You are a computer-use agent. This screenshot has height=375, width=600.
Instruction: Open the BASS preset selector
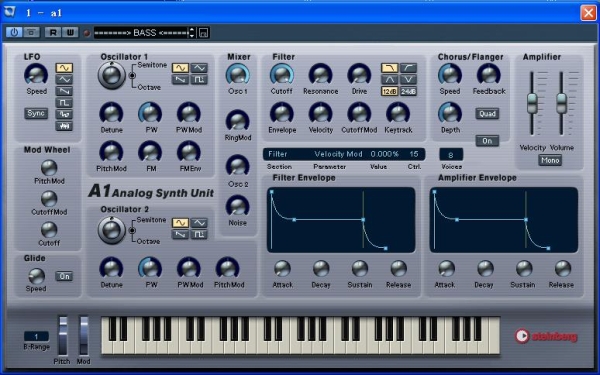pyautogui.click(x=141, y=33)
